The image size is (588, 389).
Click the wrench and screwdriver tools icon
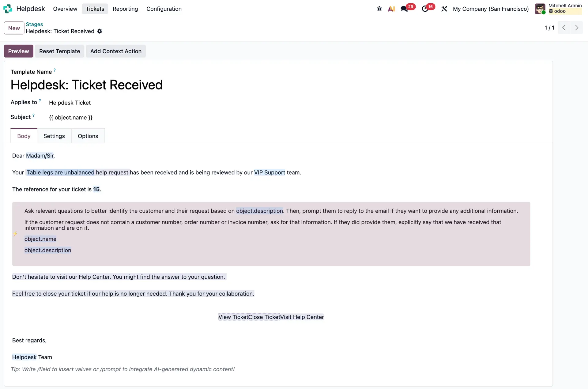[444, 9]
